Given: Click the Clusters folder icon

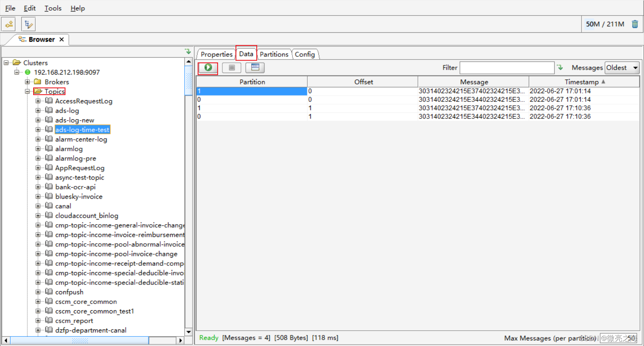Looking at the screenshot, I should coord(17,62).
